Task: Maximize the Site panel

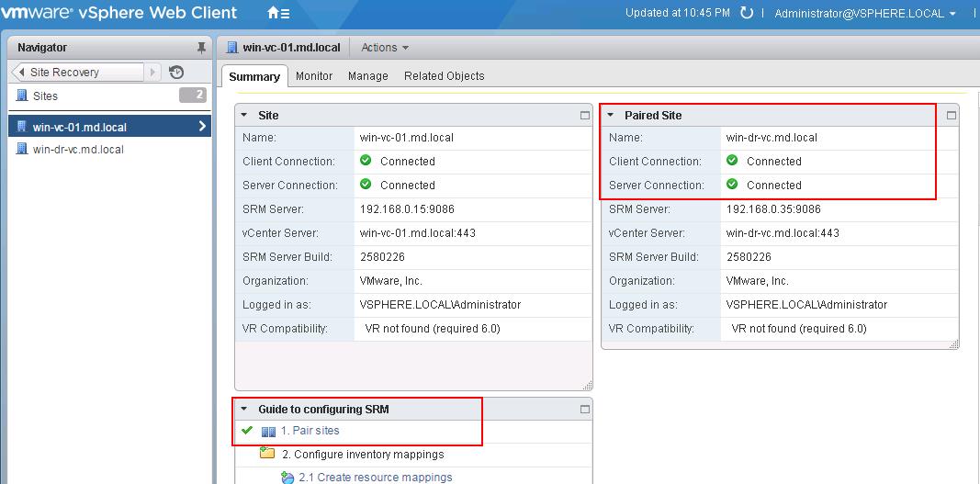Action: tap(584, 116)
